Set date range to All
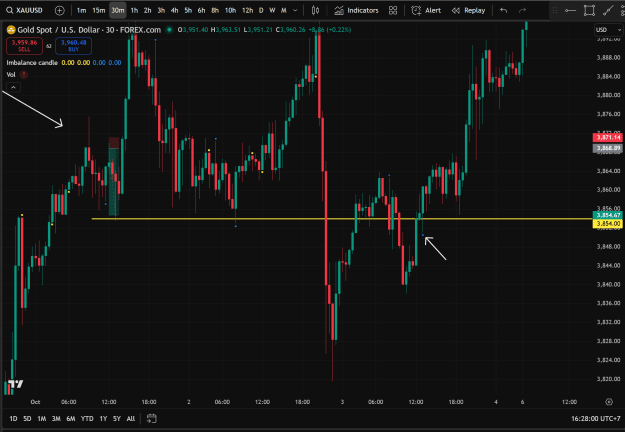 (130, 418)
